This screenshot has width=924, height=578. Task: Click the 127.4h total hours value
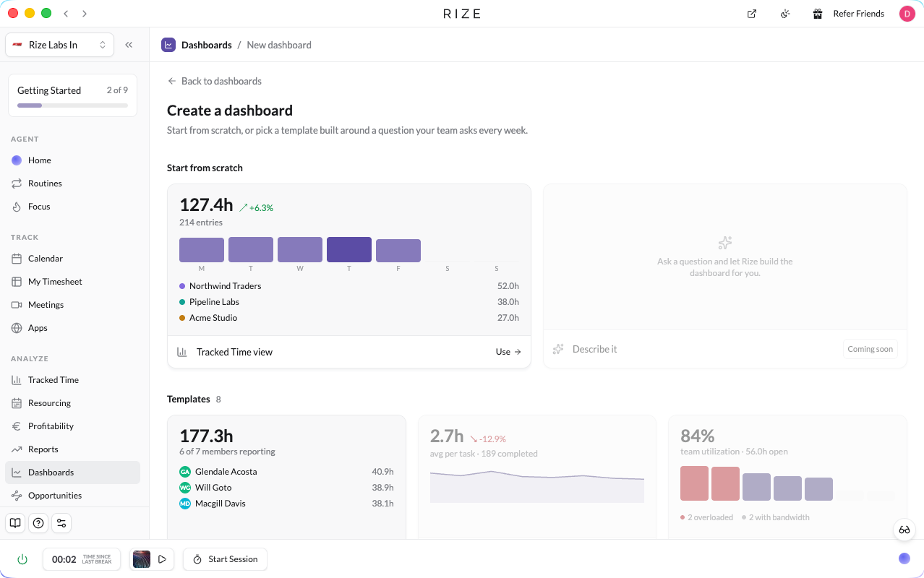click(x=206, y=204)
